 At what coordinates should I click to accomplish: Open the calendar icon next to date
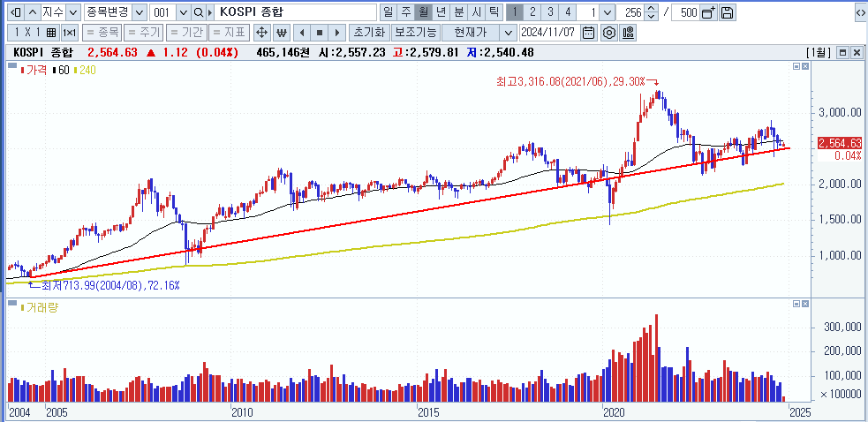tap(589, 33)
